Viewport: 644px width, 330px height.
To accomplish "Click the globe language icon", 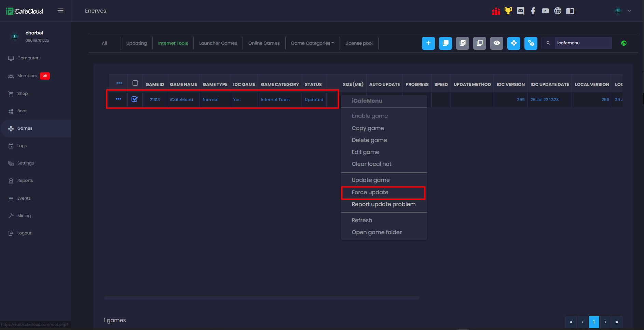I will (x=558, y=11).
